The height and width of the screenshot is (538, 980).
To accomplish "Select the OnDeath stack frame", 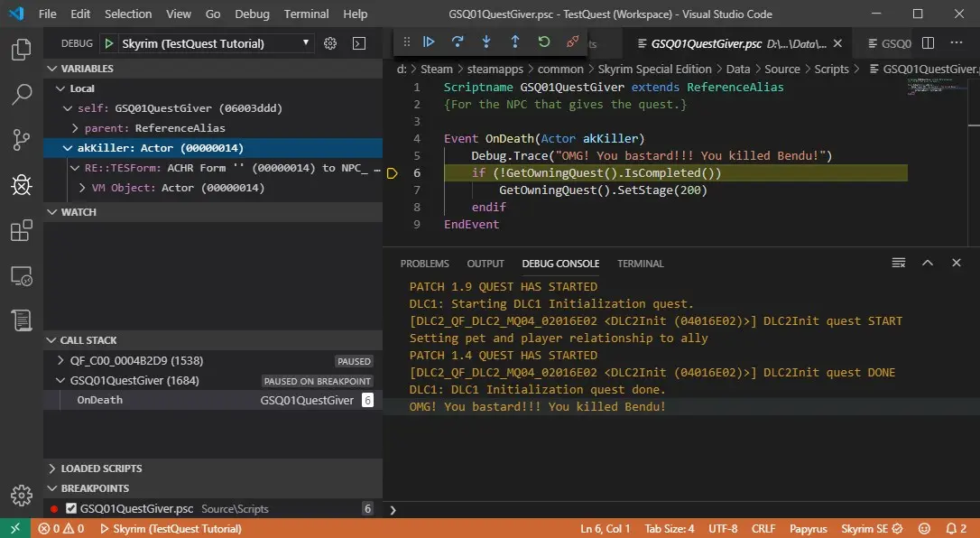I will [x=213, y=401].
